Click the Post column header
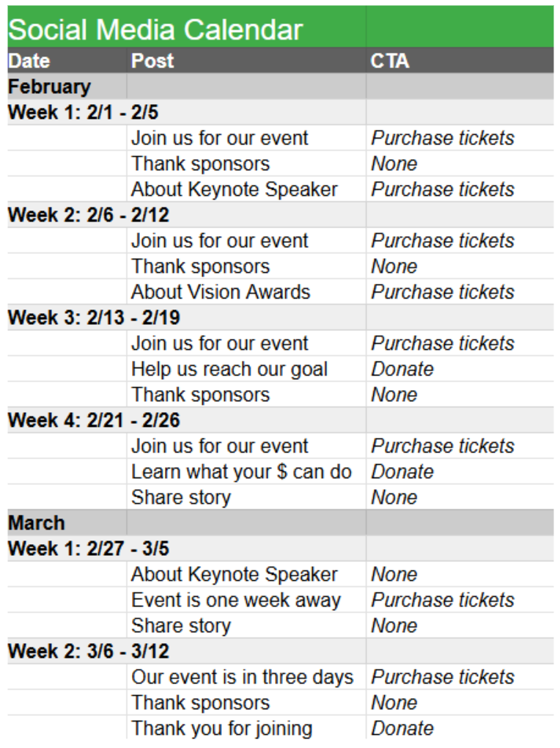560x748 pixels. coord(246,61)
